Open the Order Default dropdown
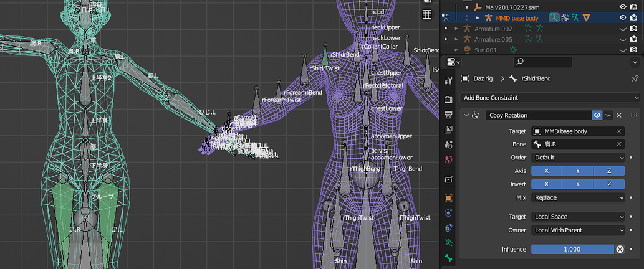This screenshot has height=269, width=644. [x=578, y=158]
